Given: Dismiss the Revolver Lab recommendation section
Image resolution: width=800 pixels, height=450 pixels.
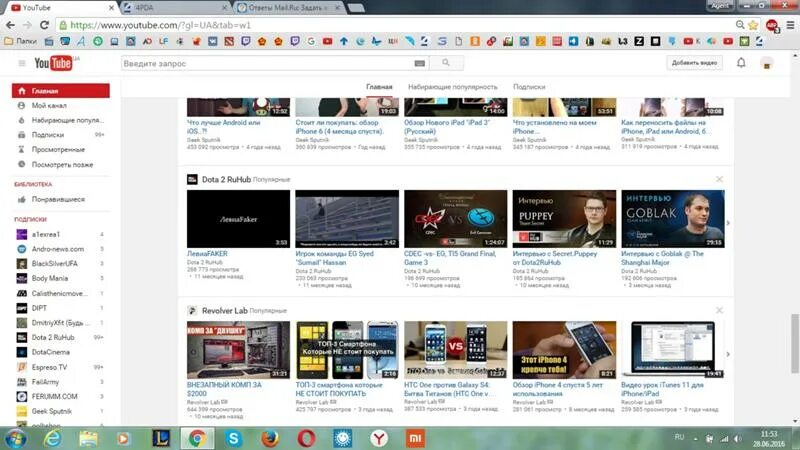Looking at the screenshot, I should tap(719, 310).
